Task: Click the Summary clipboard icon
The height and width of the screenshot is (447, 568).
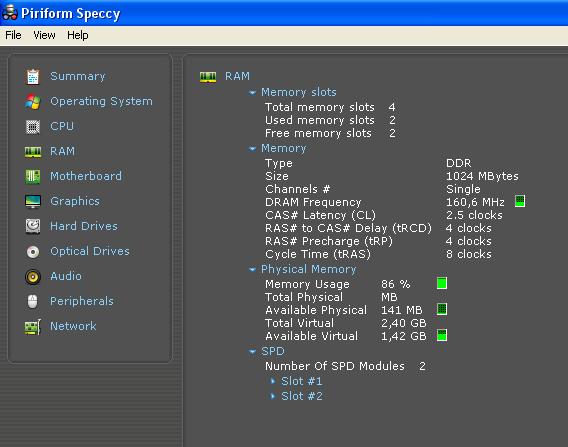Action: pos(33,76)
